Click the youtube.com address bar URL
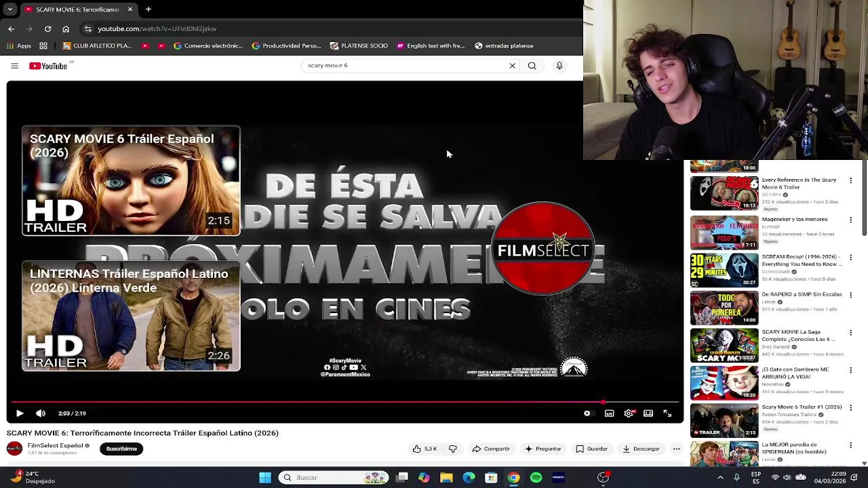The image size is (868, 488). pyautogui.click(x=157, y=29)
